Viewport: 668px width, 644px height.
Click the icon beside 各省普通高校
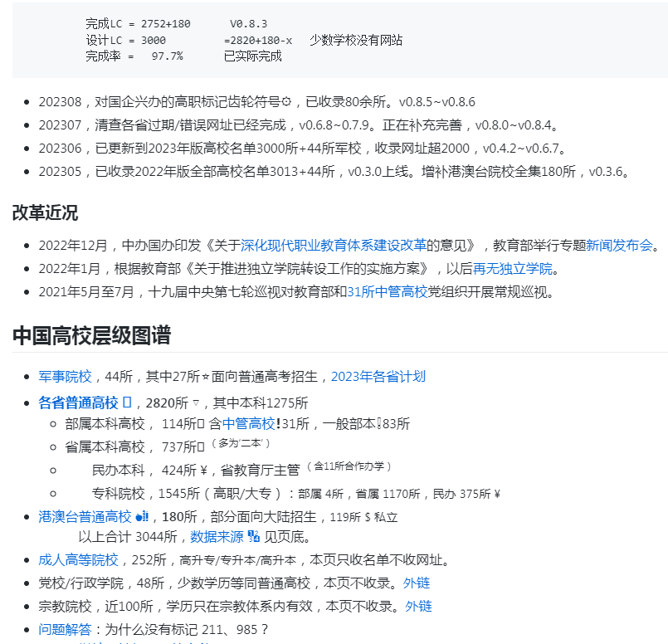click(x=127, y=402)
